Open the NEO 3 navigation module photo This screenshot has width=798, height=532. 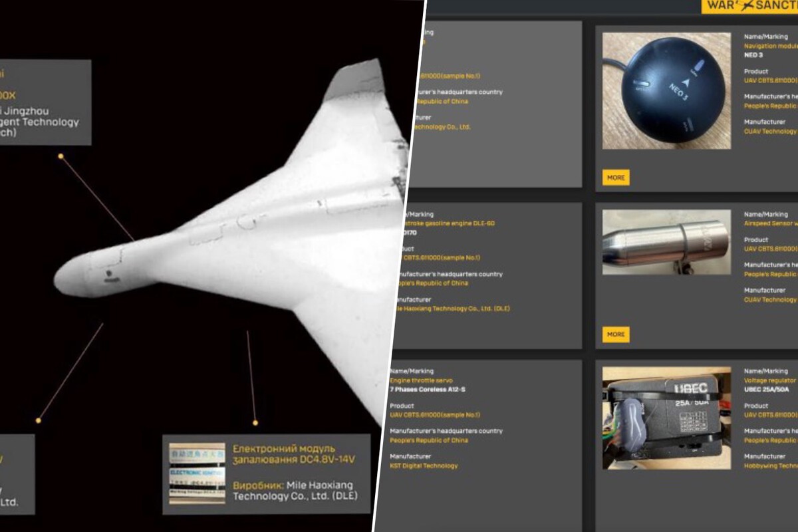[666, 92]
